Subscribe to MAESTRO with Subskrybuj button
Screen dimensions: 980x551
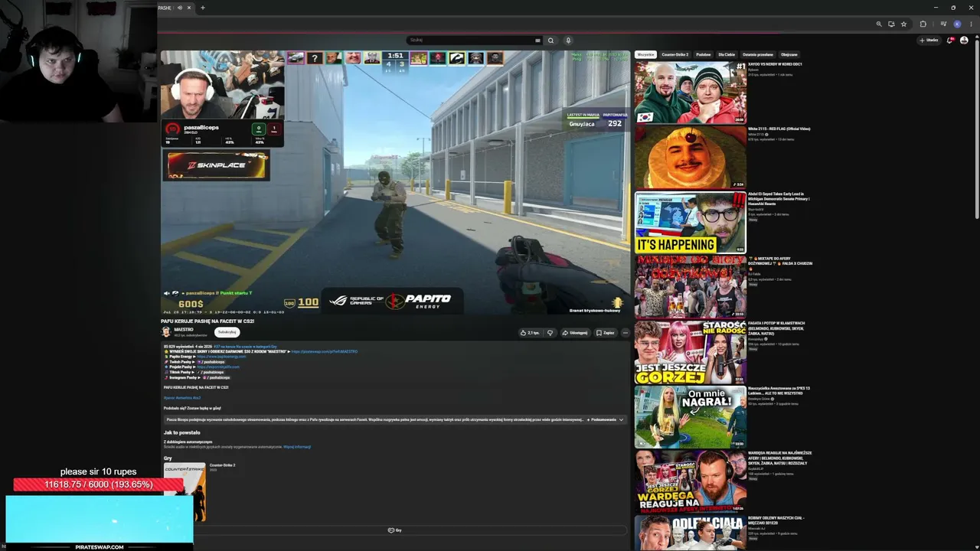[x=227, y=332]
